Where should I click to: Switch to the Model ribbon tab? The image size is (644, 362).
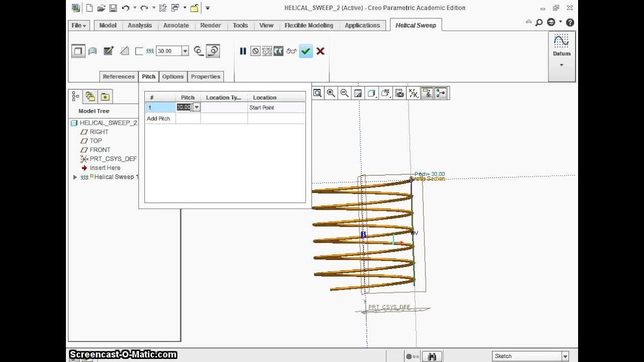pyautogui.click(x=108, y=25)
